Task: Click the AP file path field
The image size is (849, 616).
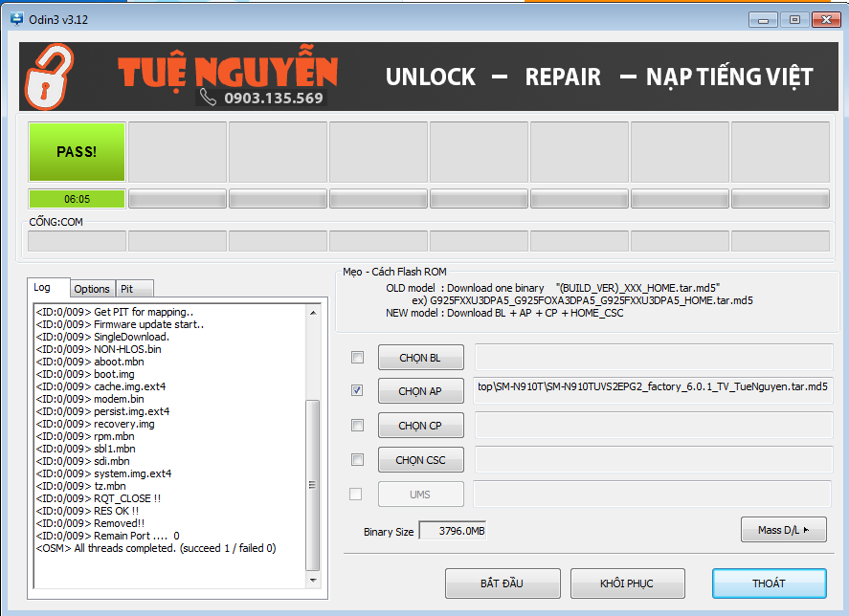Action: pyautogui.click(x=653, y=390)
